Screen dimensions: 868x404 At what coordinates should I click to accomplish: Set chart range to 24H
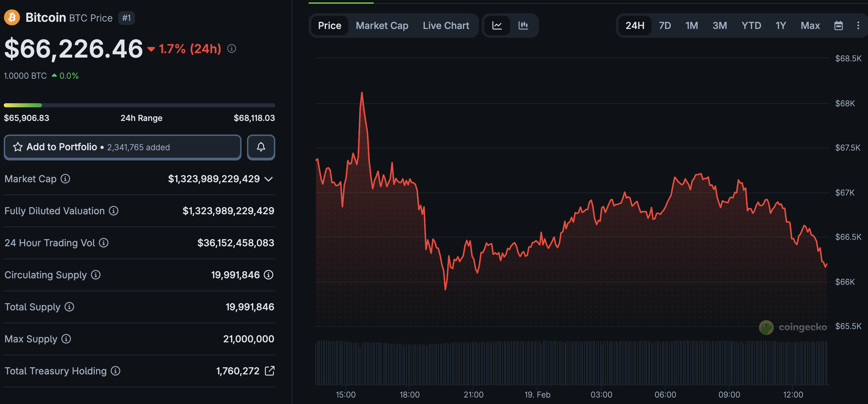click(635, 26)
